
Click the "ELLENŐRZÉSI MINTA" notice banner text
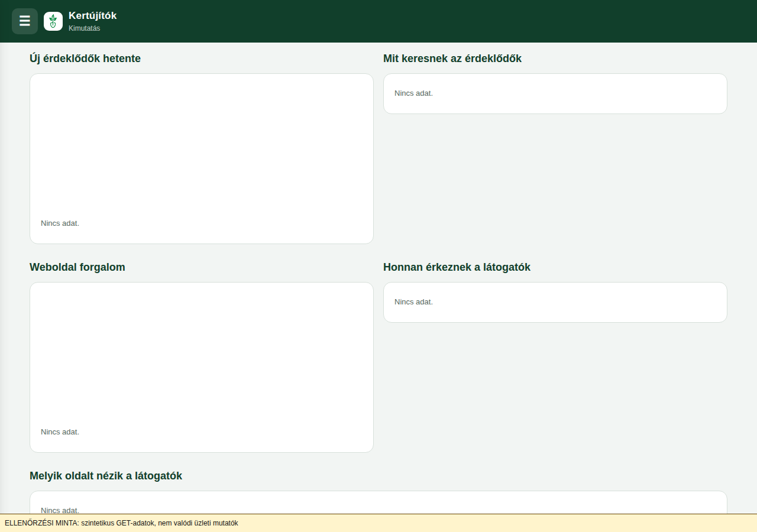click(x=121, y=523)
